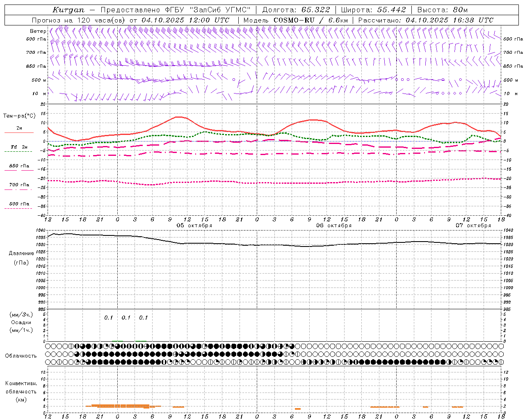
Task: Click the Осадки precipitation label
Action: tap(21, 322)
